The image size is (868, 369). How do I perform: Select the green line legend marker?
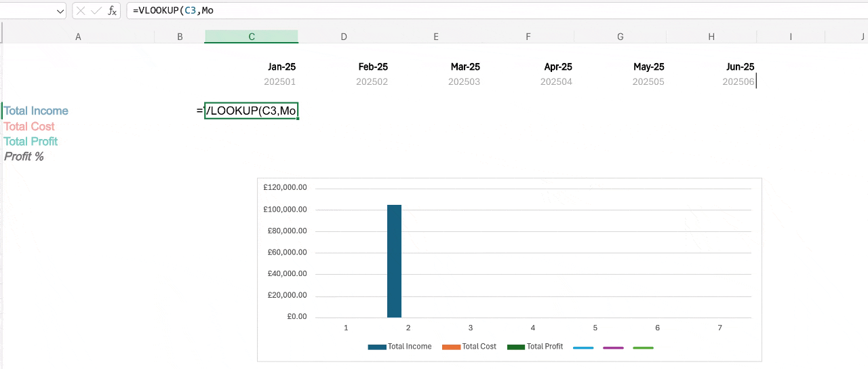(x=643, y=347)
